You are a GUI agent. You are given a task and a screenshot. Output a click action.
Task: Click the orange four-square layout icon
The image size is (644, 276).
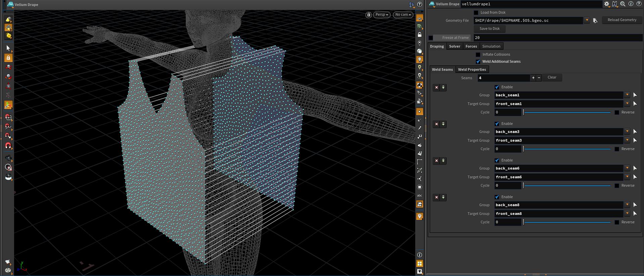(x=419, y=263)
